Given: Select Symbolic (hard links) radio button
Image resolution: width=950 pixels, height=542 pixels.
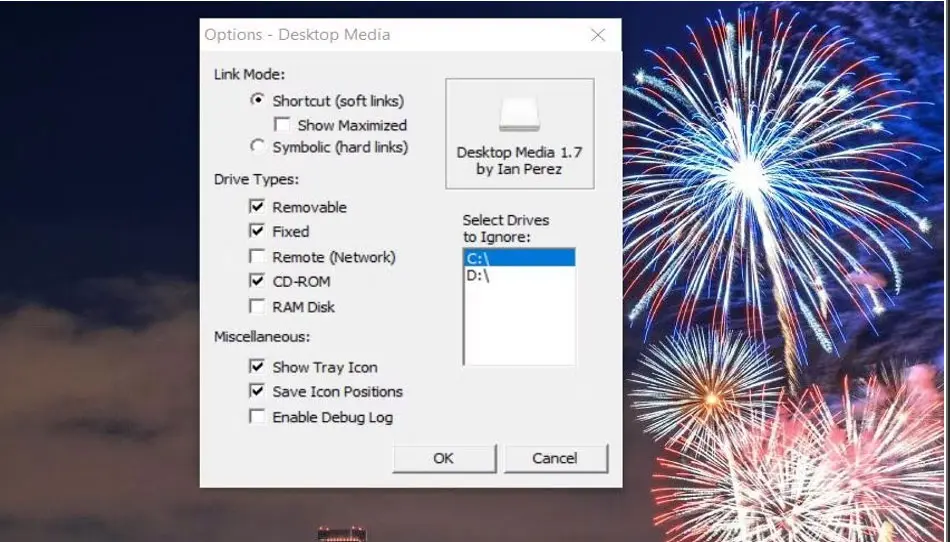Looking at the screenshot, I should pyautogui.click(x=257, y=147).
